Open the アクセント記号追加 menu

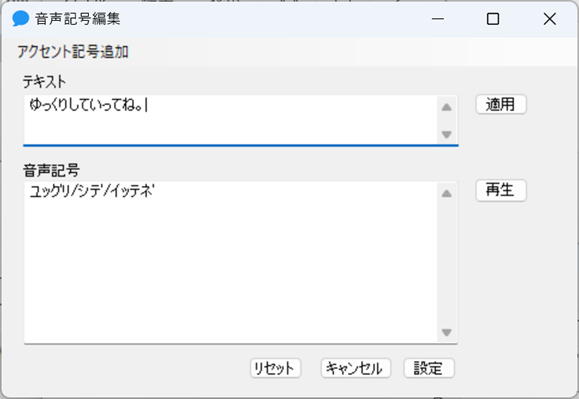[73, 52]
